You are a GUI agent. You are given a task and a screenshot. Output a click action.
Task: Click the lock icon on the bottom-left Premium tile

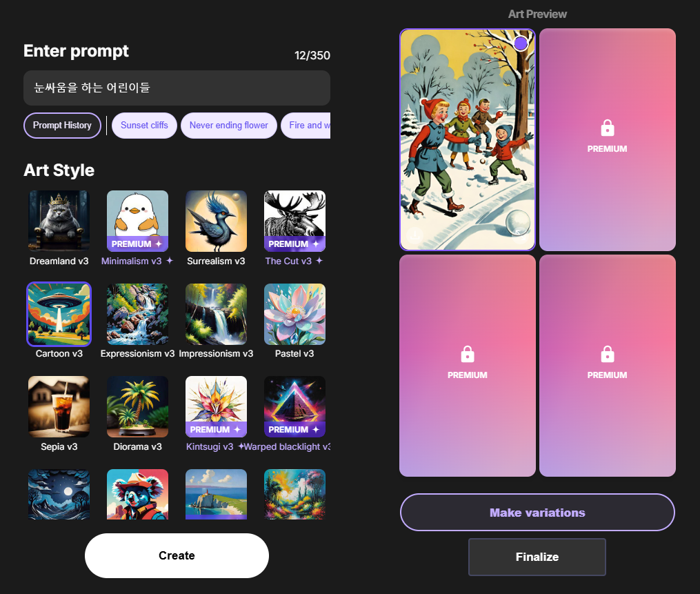click(468, 354)
